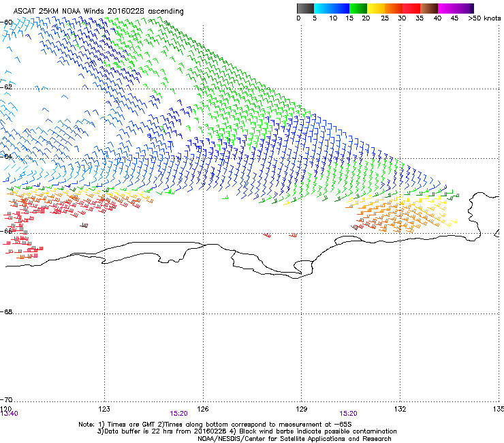The image size is (504, 443).
Task: Click the '-70' latitude label
Action: tap(6, 400)
